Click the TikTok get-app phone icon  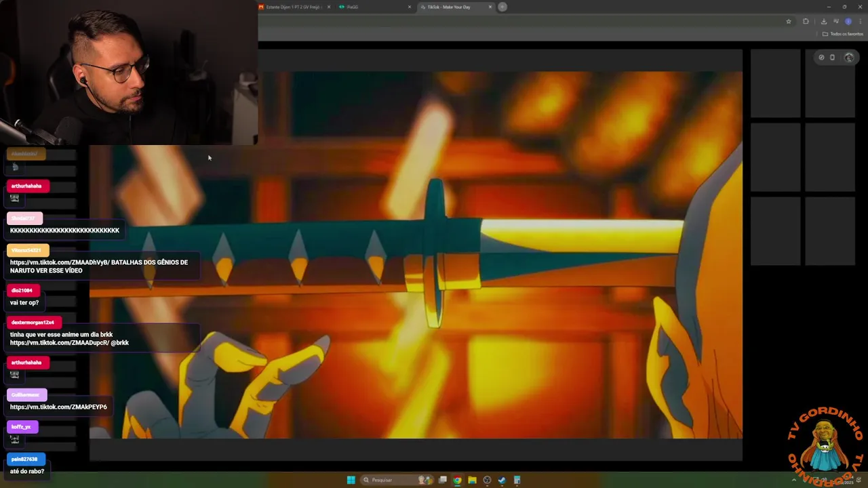tap(833, 58)
